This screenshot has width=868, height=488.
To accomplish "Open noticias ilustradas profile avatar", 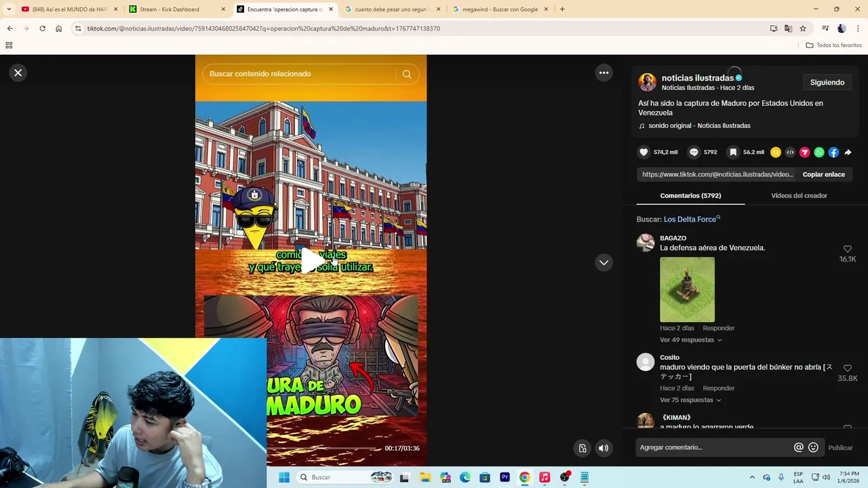I will tap(648, 82).
